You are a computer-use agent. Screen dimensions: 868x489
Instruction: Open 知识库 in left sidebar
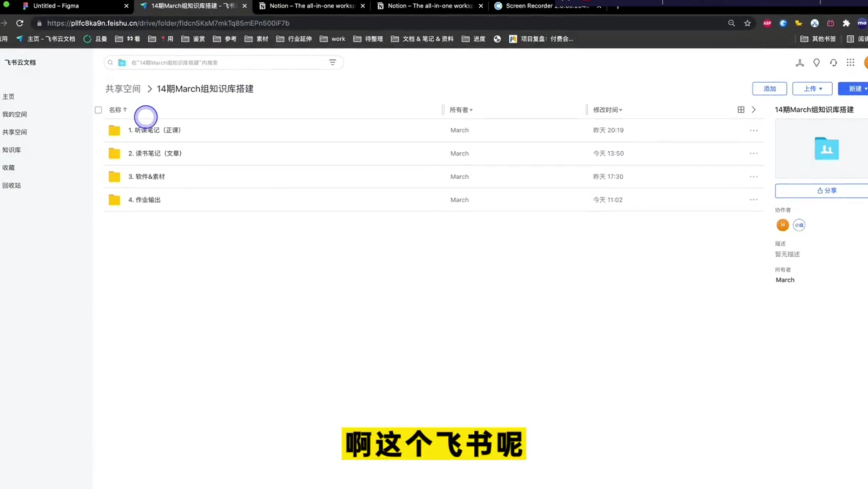[x=11, y=150]
